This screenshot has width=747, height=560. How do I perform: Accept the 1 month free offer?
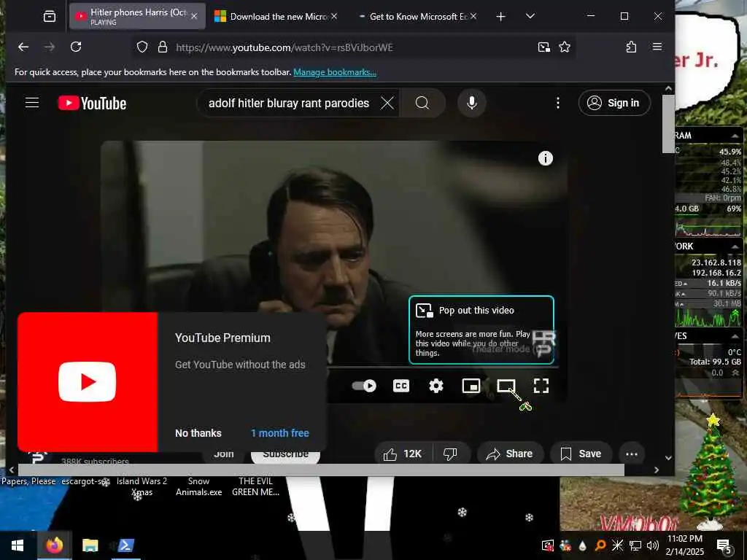coord(280,433)
